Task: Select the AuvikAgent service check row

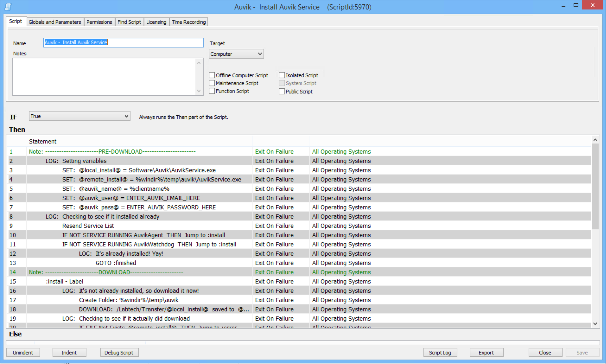Action: (299, 235)
